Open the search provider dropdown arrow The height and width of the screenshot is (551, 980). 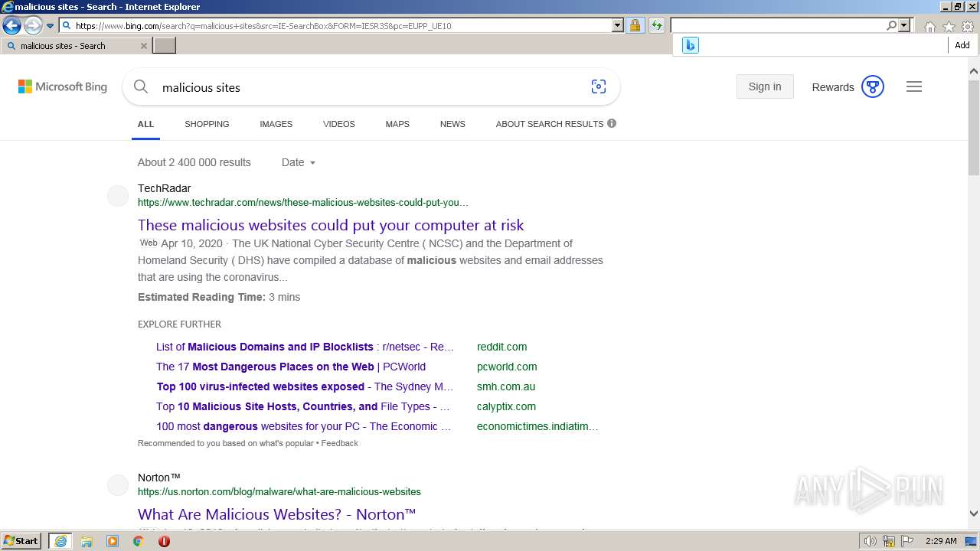pos(904,25)
